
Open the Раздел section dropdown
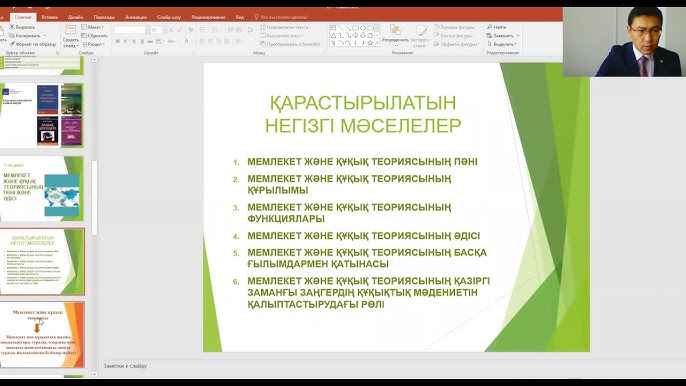pos(93,44)
